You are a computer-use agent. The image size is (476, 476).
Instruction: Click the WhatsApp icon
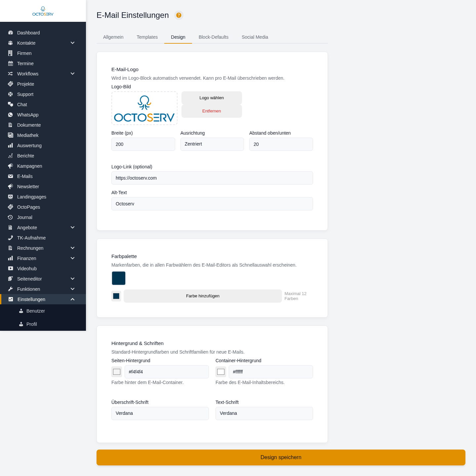pos(11,115)
